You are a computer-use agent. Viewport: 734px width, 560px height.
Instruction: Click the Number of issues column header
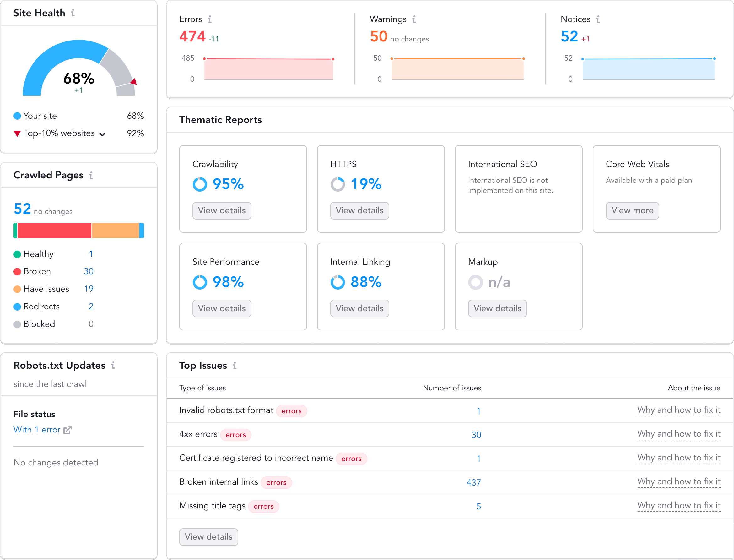click(452, 388)
